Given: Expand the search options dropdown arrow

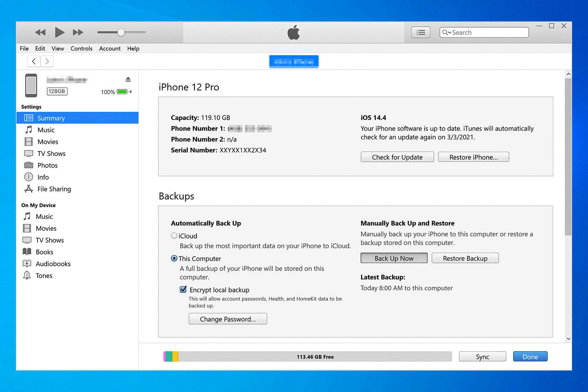Looking at the screenshot, I should pyautogui.click(x=449, y=32).
